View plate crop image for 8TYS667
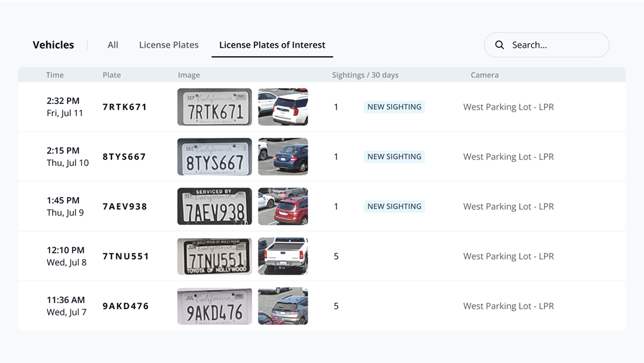The image size is (644, 363). pos(214,157)
